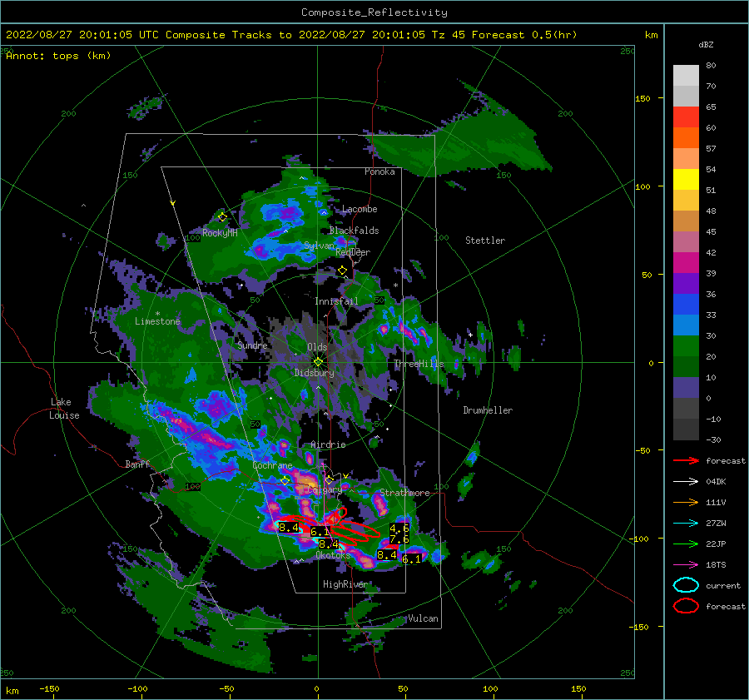Click the yellow diamond marker below RedDeer
749x700 pixels.
pos(343,271)
